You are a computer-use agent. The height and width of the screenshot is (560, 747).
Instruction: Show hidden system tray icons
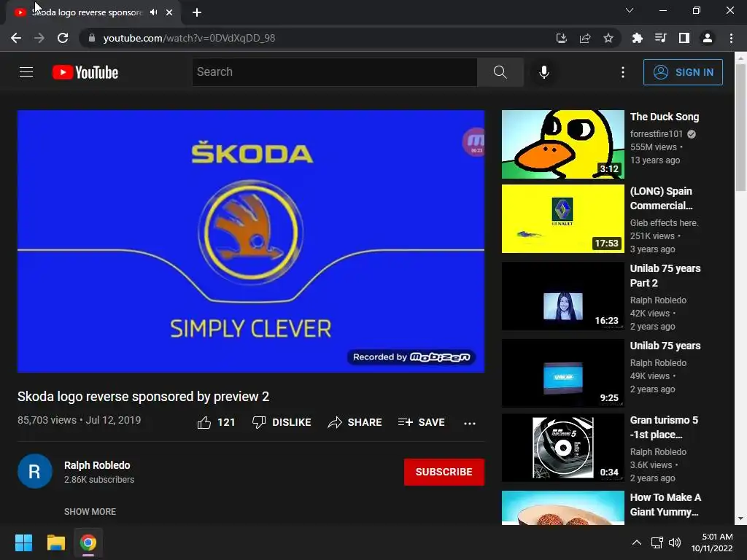tap(636, 542)
